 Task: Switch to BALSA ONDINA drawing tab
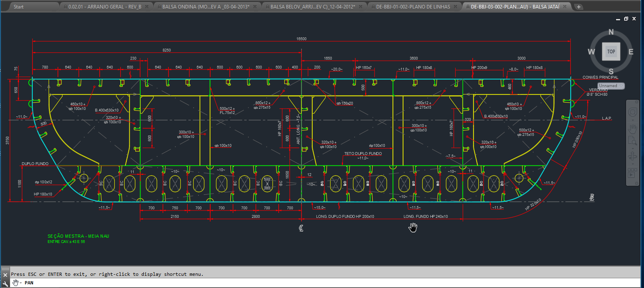click(205, 7)
